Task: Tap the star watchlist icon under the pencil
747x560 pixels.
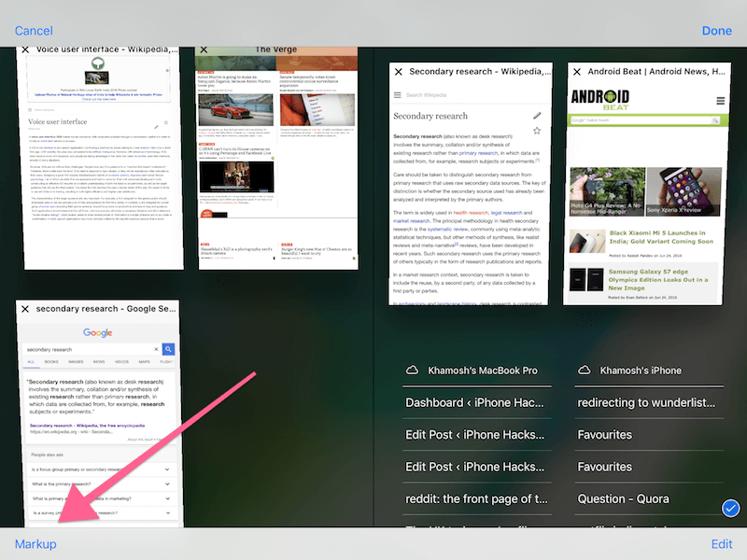Action: pyautogui.click(x=536, y=131)
